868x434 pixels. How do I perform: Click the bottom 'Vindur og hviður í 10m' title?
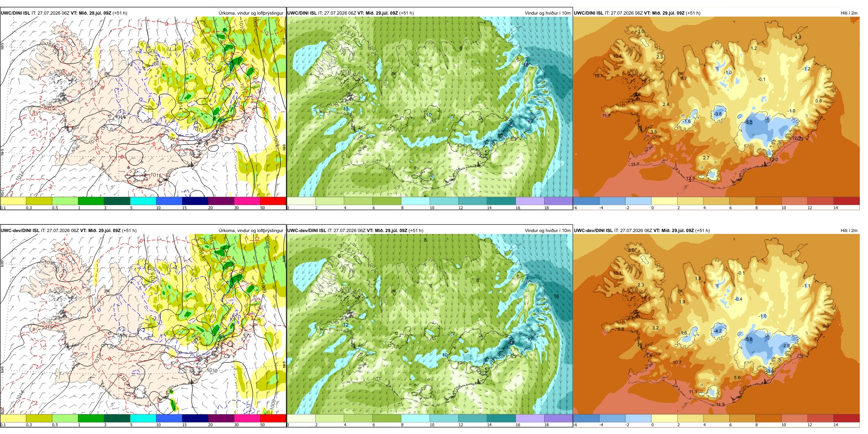547,231
